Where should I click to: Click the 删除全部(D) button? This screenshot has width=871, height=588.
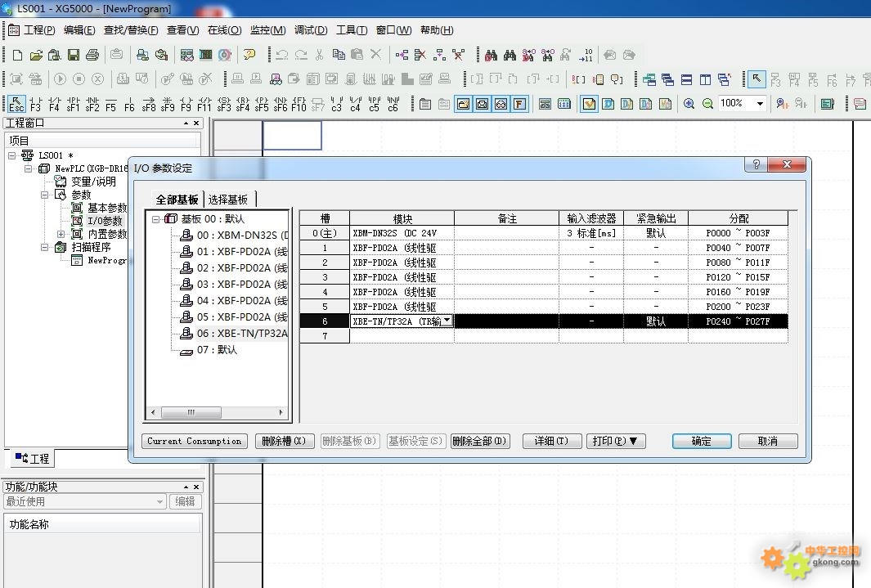point(479,441)
